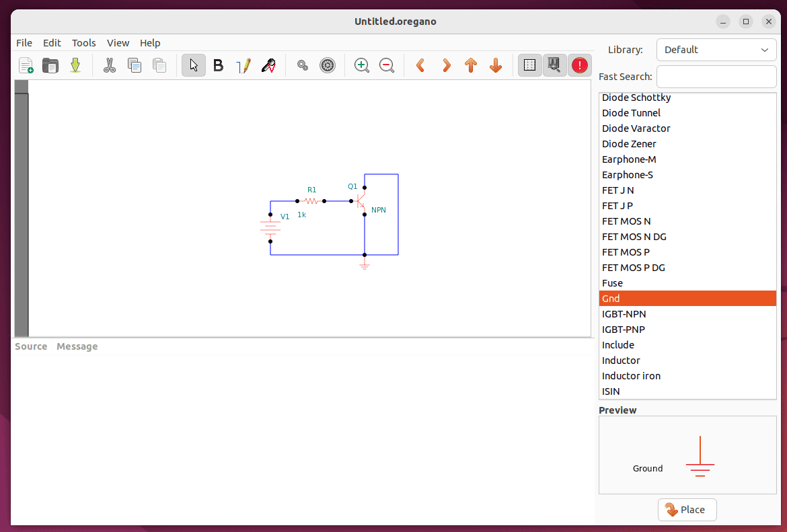Image resolution: width=787 pixels, height=532 pixels.
Task: Open the Tools menu
Action: (84, 43)
